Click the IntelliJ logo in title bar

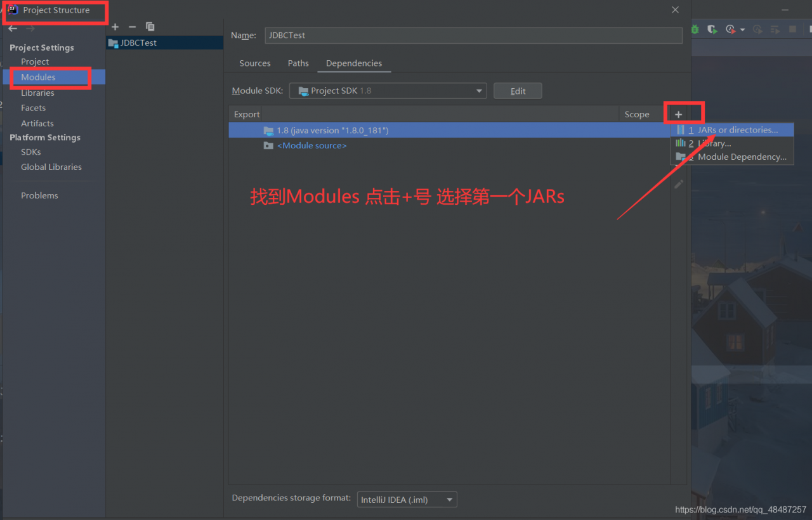(x=13, y=10)
